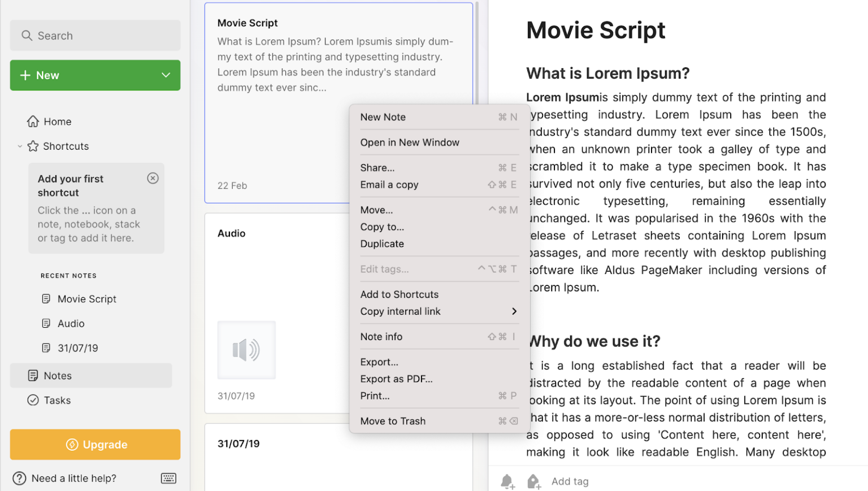Click inside the Search field

pos(95,35)
